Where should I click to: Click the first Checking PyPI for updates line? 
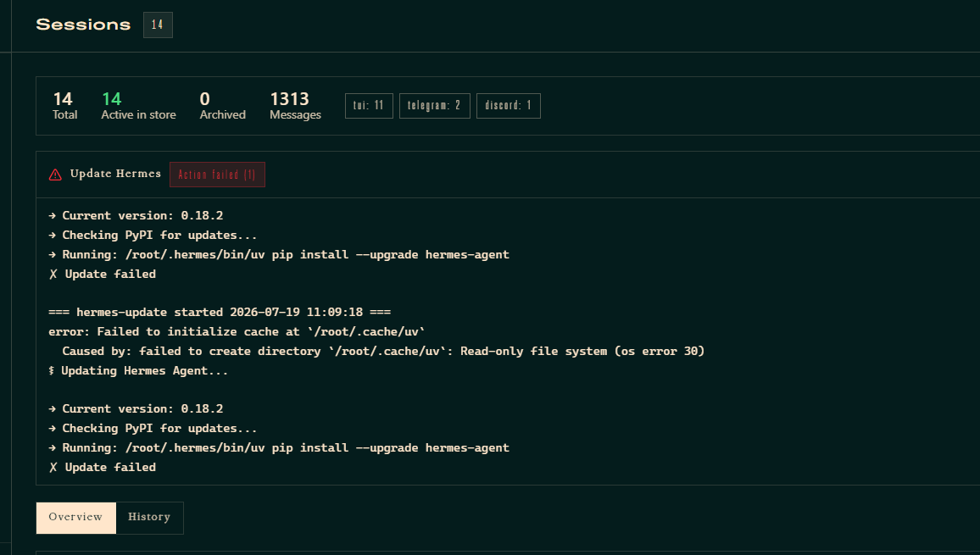(x=153, y=235)
